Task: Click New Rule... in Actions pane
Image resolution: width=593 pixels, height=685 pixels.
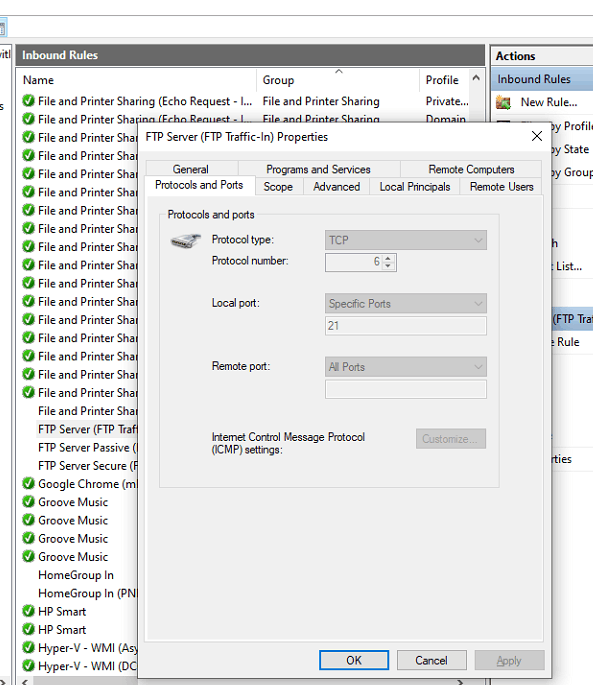Action: point(548,102)
